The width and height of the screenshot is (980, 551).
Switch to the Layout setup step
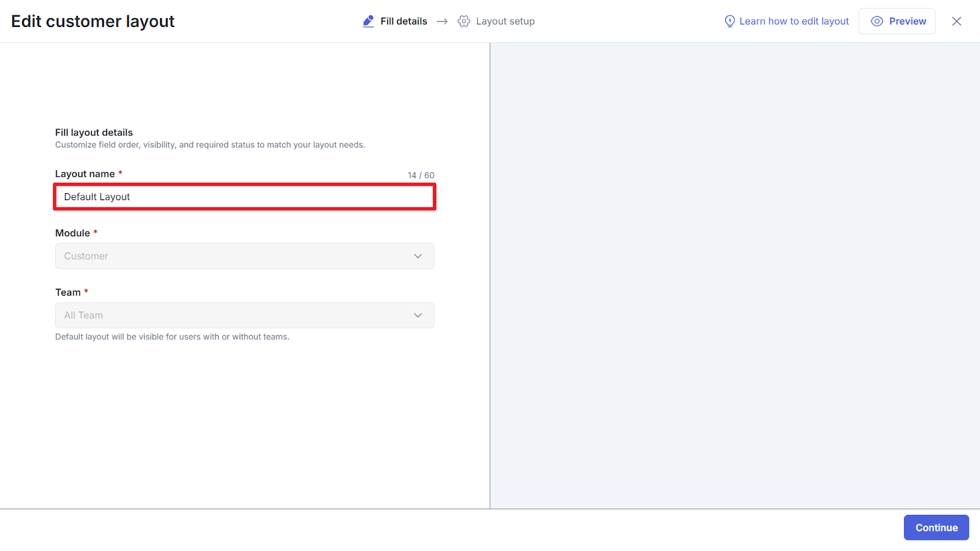[505, 21]
